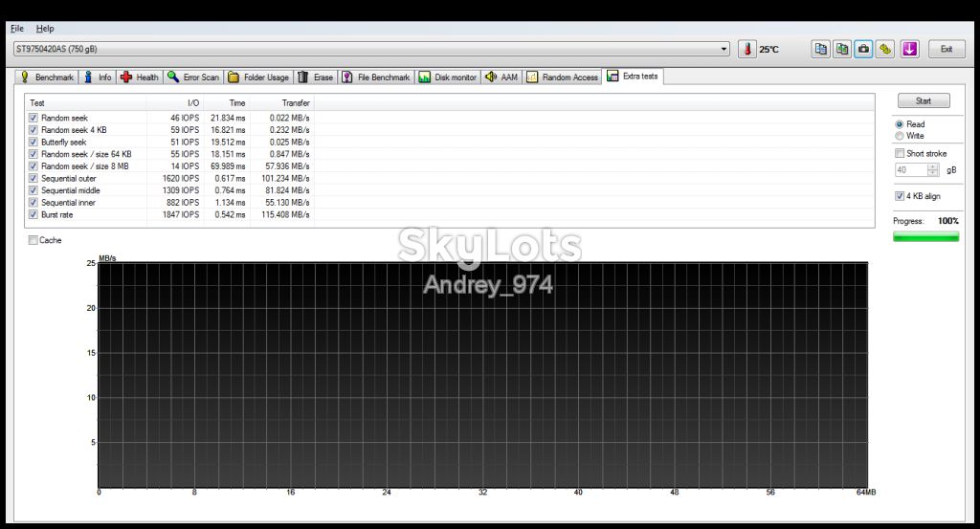Uncheck the Butterfly seek test
This screenshot has height=529, width=980.
point(33,142)
